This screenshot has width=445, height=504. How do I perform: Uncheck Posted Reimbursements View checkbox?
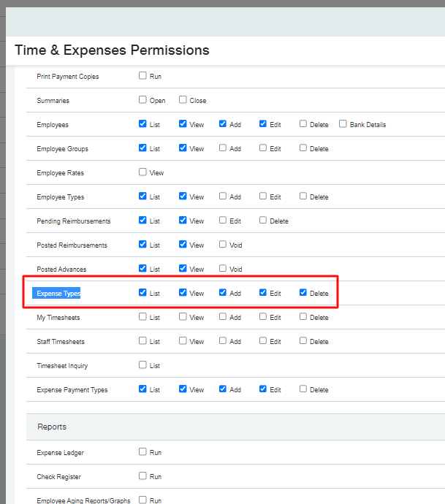pyautogui.click(x=183, y=244)
